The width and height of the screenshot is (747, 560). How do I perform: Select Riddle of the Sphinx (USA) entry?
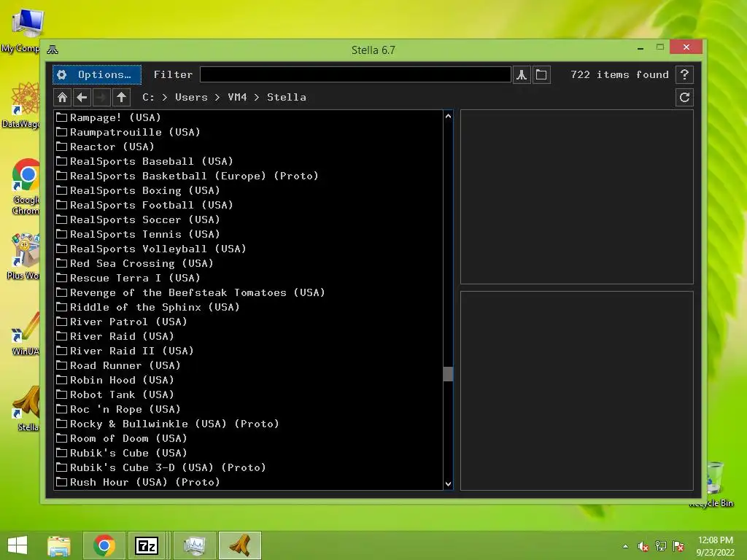click(x=249, y=307)
